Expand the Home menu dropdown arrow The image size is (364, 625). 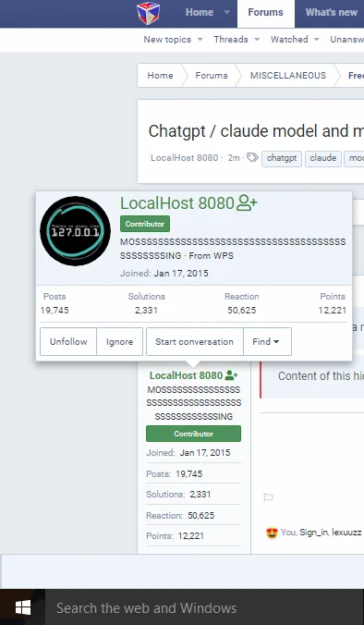[227, 12]
